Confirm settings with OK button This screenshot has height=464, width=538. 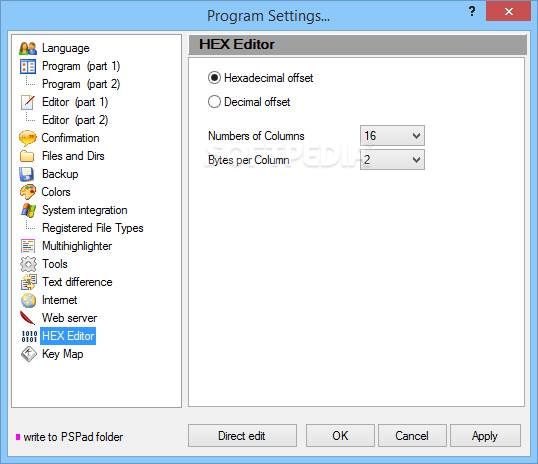click(340, 436)
